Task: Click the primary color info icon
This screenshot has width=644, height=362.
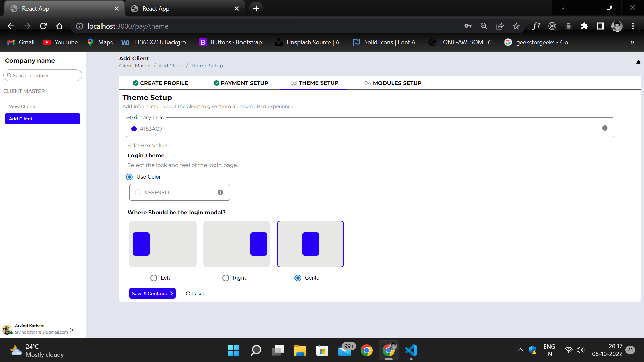Action: point(605,128)
